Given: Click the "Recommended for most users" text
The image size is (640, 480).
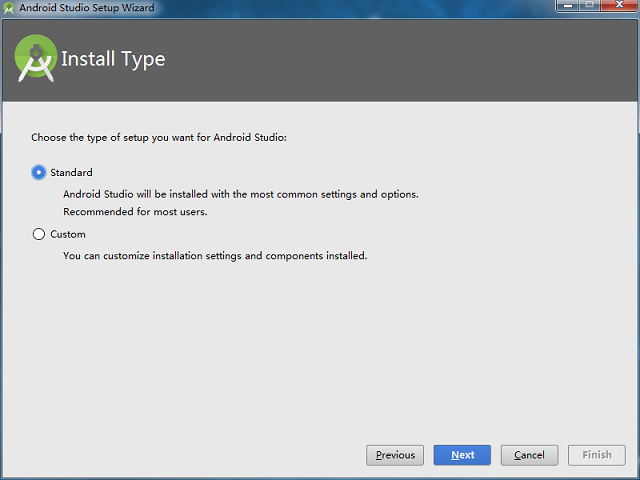Looking at the screenshot, I should [135, 211].
